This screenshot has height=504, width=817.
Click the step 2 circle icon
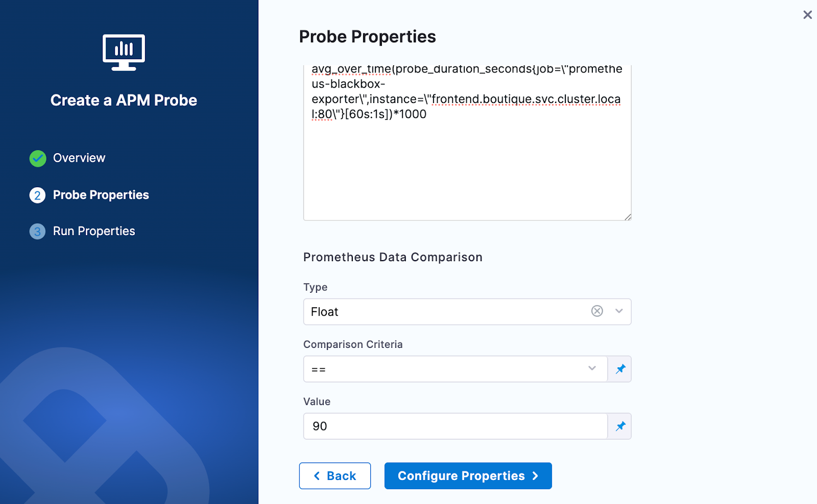(37, 195)
